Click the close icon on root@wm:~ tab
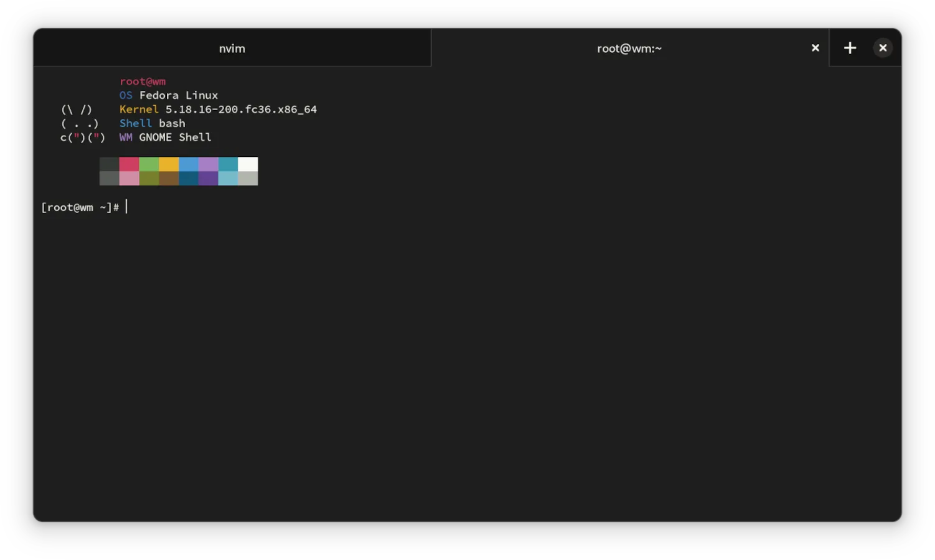935x560 pixels. pyautogui.click(x=815, y=48)
